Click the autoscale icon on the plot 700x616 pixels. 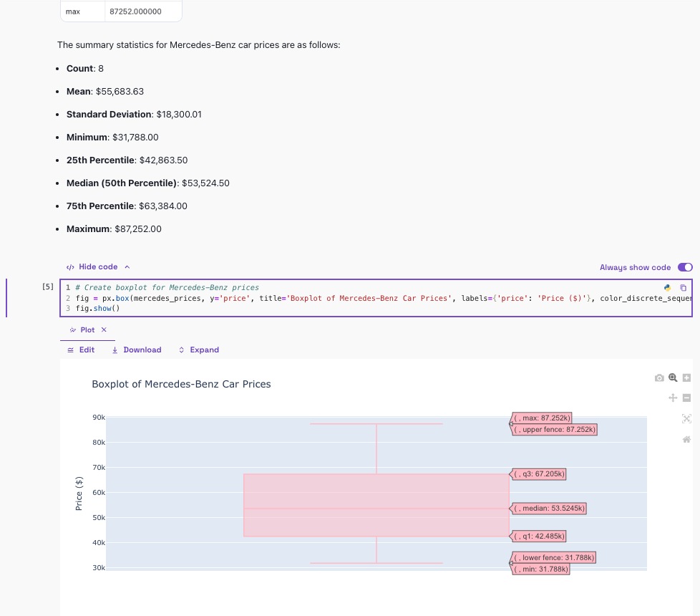(686, 418)
